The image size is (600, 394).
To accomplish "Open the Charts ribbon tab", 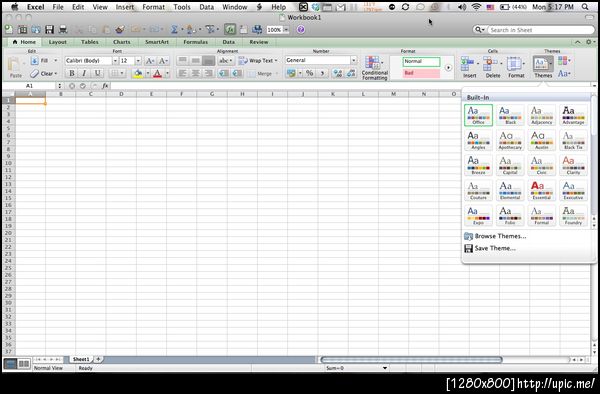I will click(x=121, y=42).
